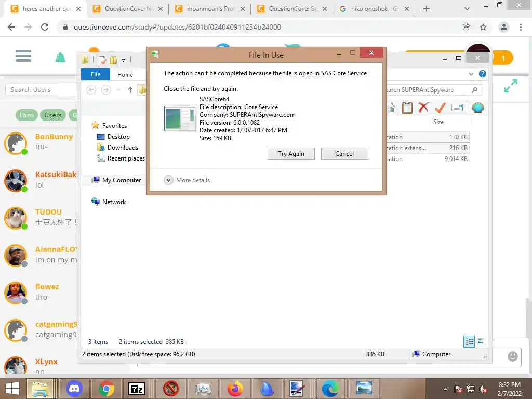The height and width of the screenshot is (399, 532).
Task: Open Discord from the taskbar
Action: 74,389
